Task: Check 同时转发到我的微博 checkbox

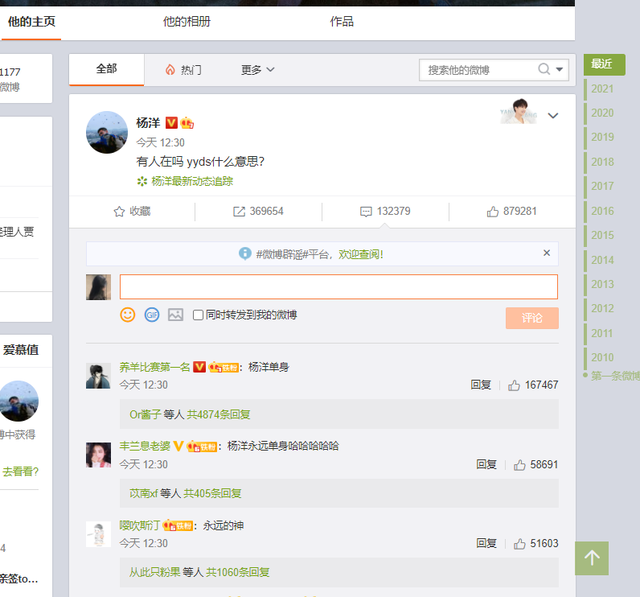Action: tap(198, 315)
